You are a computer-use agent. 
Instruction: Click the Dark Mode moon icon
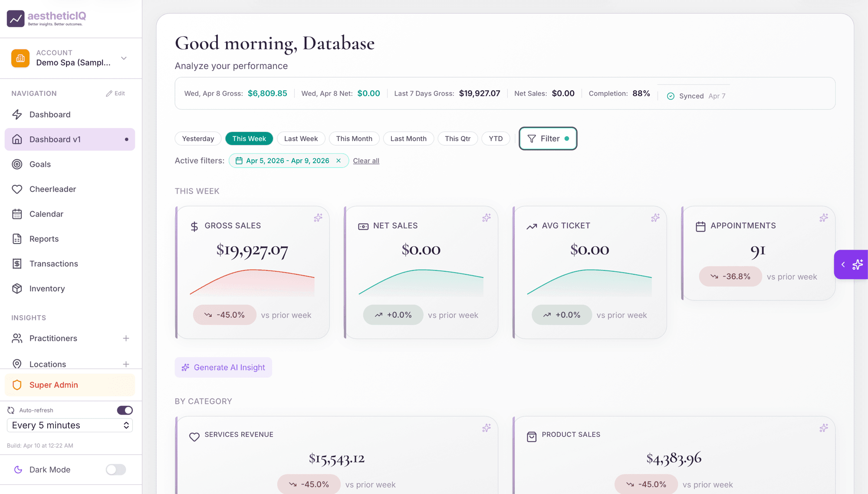[x=18, y=470]
